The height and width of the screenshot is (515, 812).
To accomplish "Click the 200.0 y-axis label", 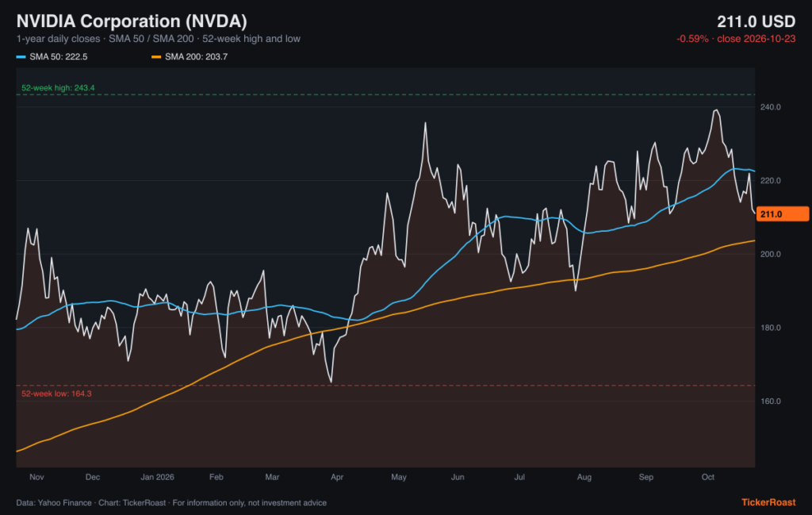I will (771, 255).
